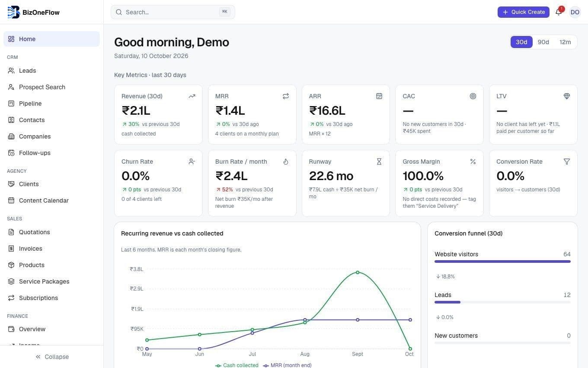This screenshot has width=588, height=368.
Task: Click the Gross Margin percent icon
Action: 473,161
